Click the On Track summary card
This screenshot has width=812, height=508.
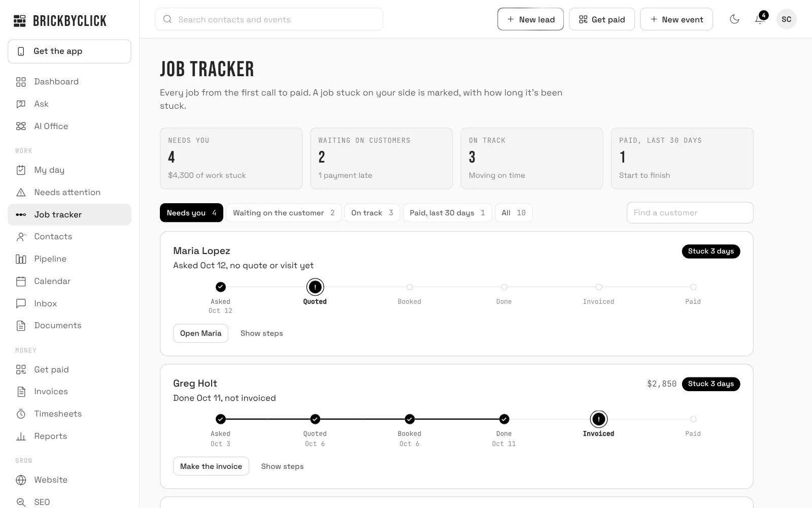pyautogui.click(x=532, y=158)
